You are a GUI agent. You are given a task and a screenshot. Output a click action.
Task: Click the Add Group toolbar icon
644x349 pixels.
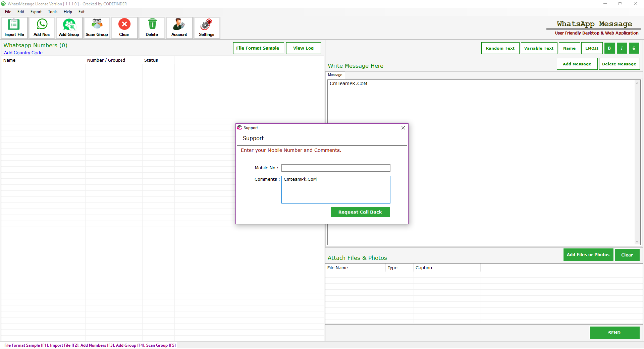point(69,28)
